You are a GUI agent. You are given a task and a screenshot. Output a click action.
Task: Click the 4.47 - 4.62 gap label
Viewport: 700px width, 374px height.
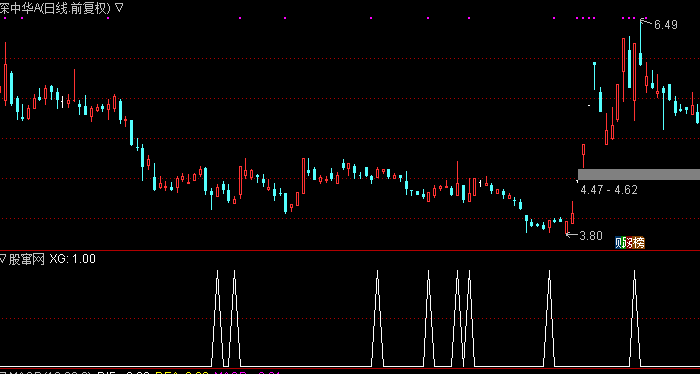click(609, 190)
